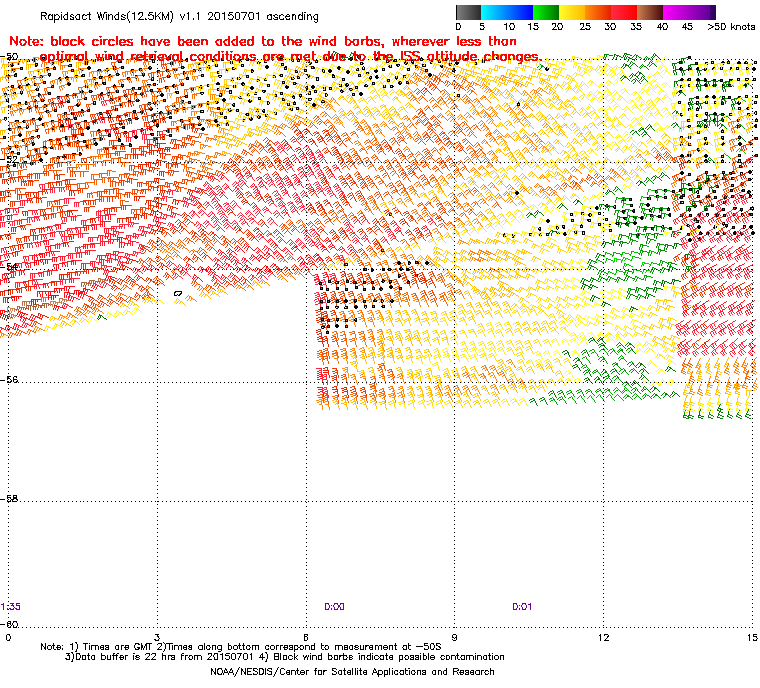Image resolution: width=760 pixels, height=688 pixels.
Task: Click the '25' legend scale label
Action: point(585,27)
